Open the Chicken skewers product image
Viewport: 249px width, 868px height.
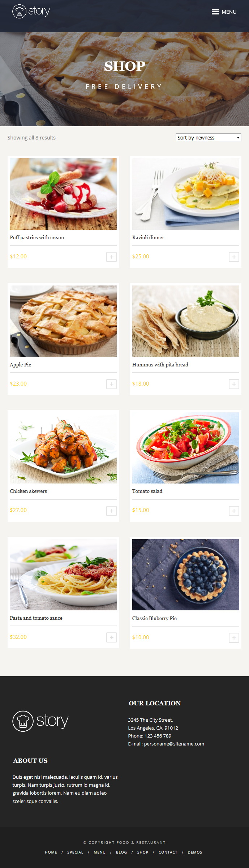[63, 448]
